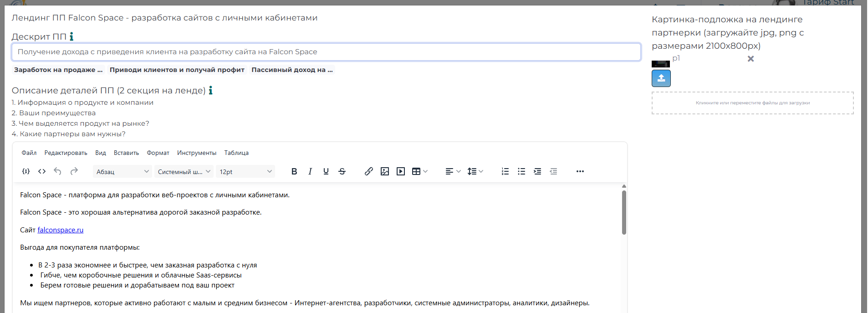This screenshot has height=313, width=868.
Task: Open the font family dropdown
Action: pos(184,172)
